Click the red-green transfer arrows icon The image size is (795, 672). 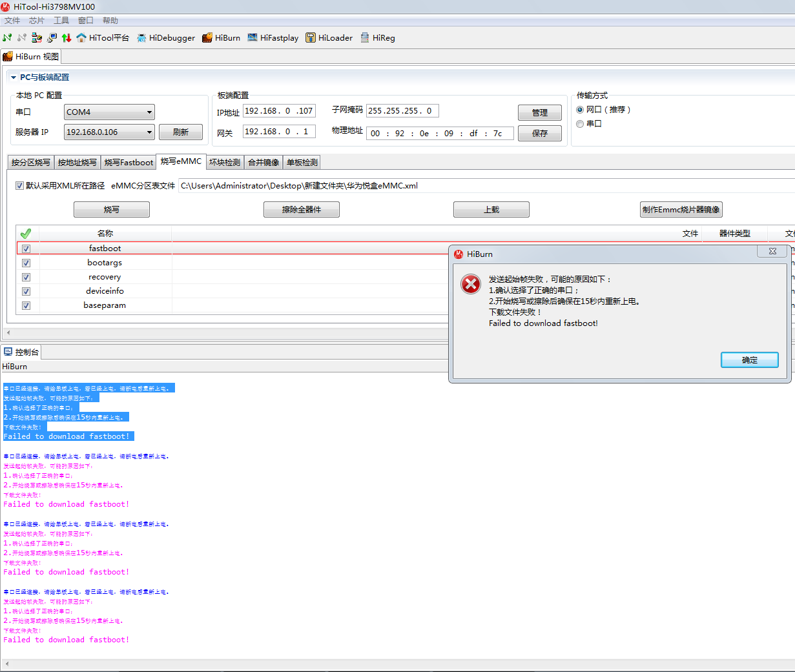(x=67, y=37)
